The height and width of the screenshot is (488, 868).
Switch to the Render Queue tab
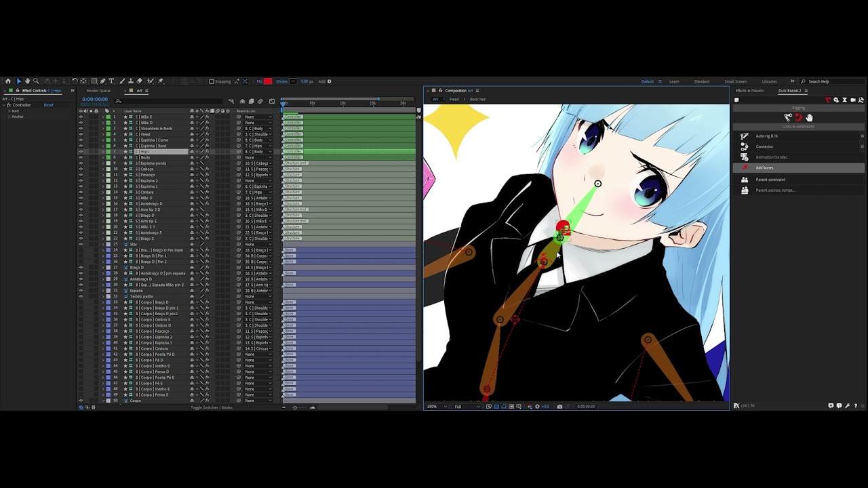pos(98,91)
